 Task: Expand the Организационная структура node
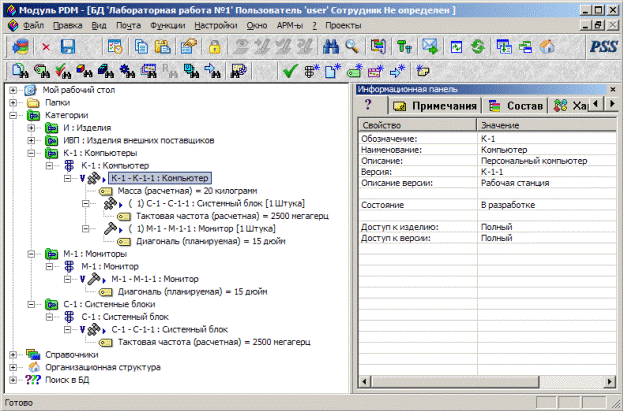[13, 368]
